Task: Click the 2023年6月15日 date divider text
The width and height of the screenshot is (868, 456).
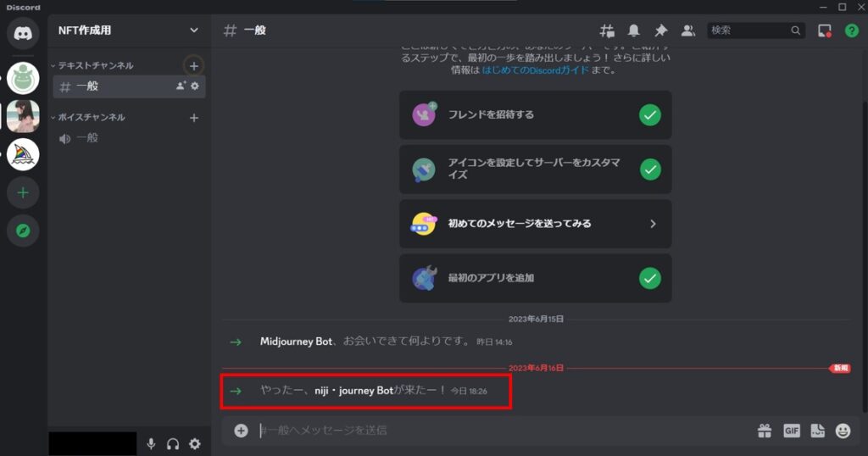Action: [x=536, y=319]
